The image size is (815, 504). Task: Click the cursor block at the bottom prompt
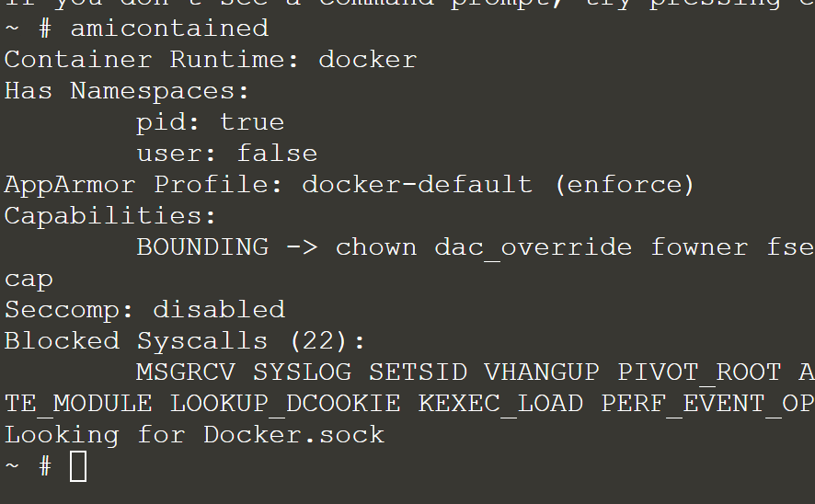tap(78, 466)
